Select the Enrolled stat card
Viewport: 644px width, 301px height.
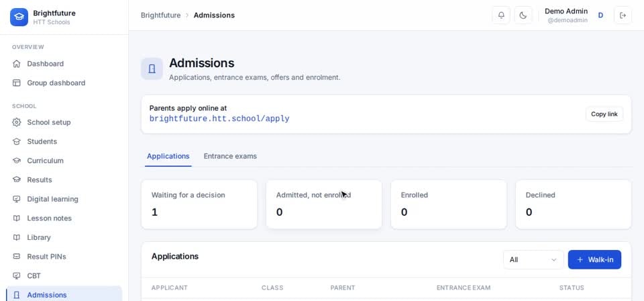(449, 204)
